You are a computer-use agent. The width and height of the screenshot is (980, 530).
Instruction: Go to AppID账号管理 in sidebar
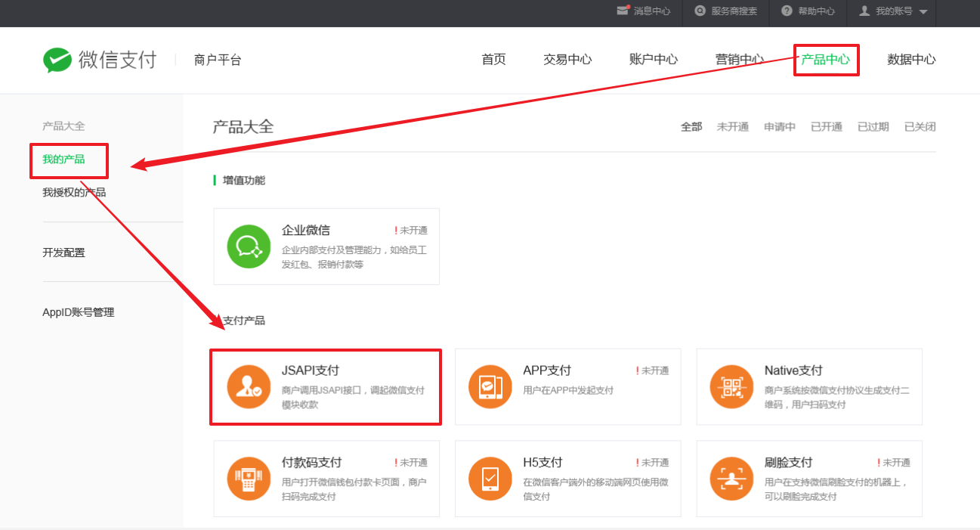(79, 312)
